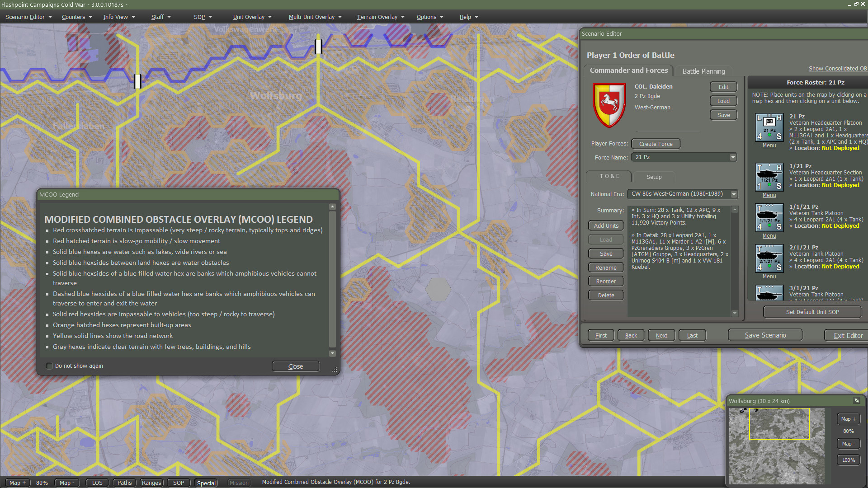
Task: Click the minimap expand icon
Action: click(x=856, y=401)
